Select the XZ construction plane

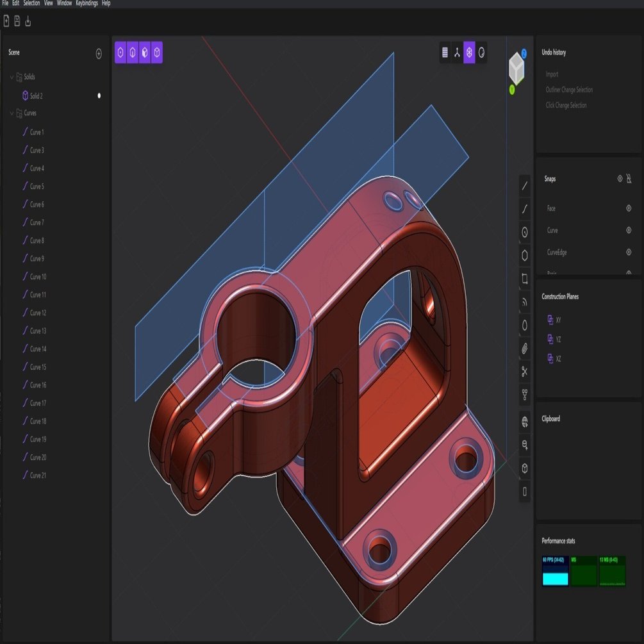coord(554,358)
